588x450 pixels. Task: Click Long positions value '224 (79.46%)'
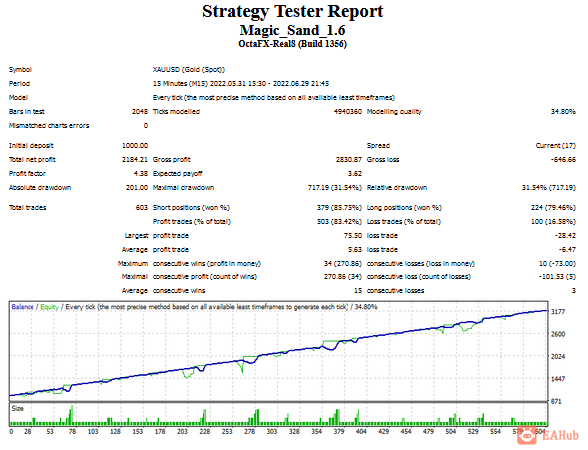click(x=553, y=208)
